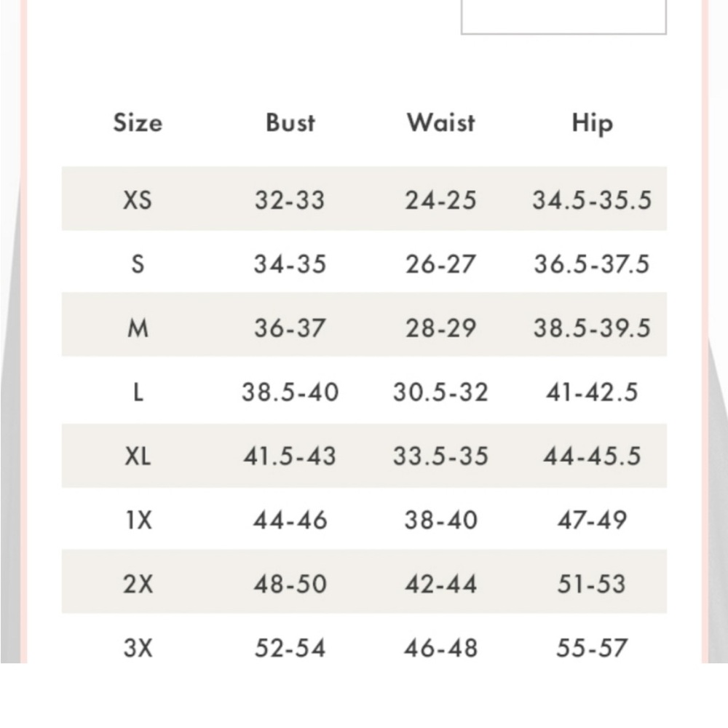Select the XS size row label
This screenshot has height=728, width=728.
pyautogui.click(x=138, y=200)
